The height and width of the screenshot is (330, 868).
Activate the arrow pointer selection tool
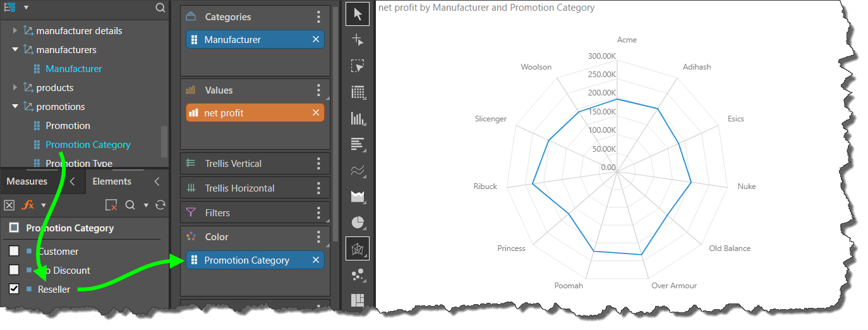tap(358, 14)
